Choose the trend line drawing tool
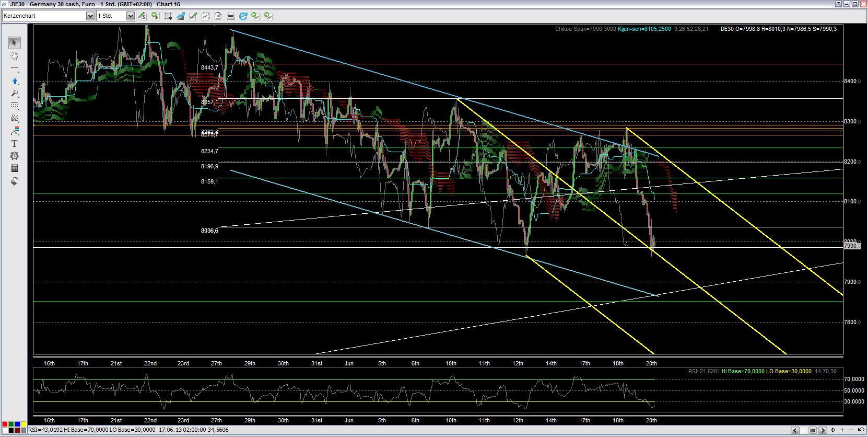 (15, 68)
